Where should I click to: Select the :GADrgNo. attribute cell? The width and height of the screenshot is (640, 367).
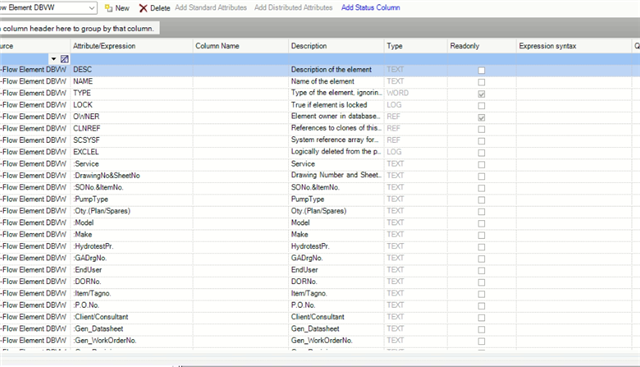coord(132,258)
